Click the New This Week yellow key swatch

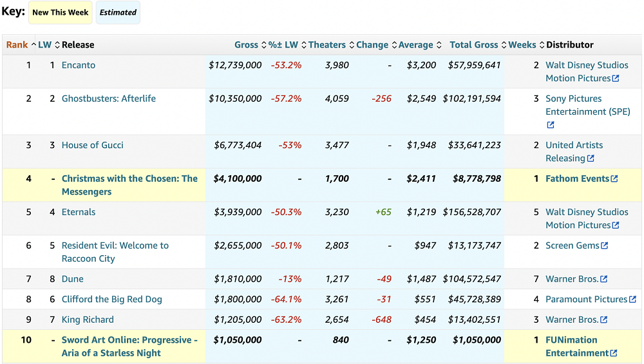61,12
